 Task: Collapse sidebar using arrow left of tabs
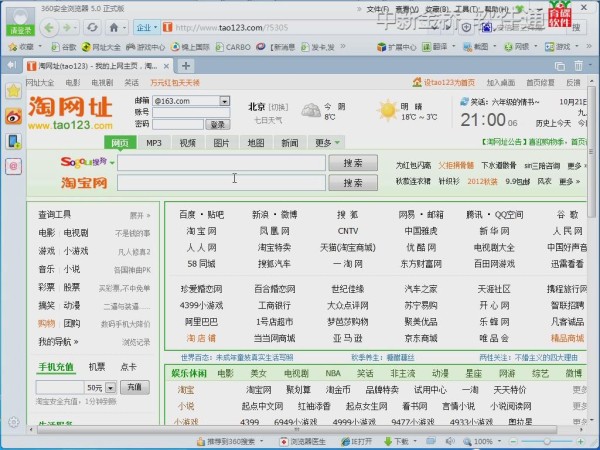click(x=11, y=65)
